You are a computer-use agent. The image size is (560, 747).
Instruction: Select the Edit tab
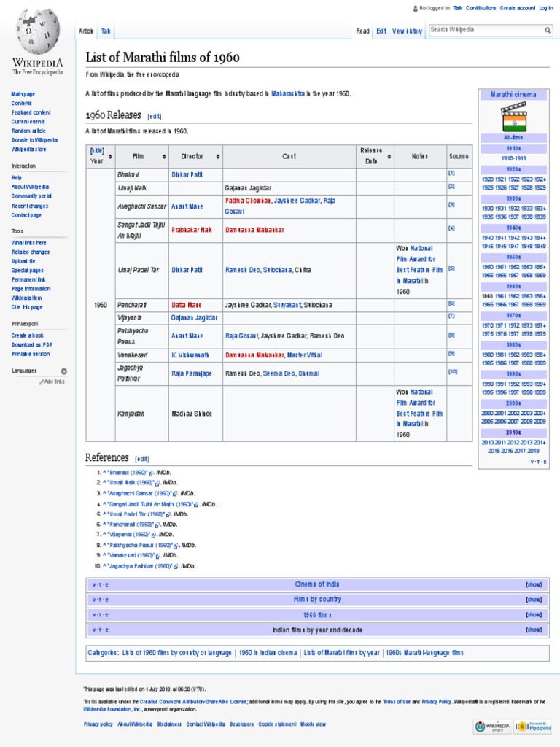pos(381,31)
